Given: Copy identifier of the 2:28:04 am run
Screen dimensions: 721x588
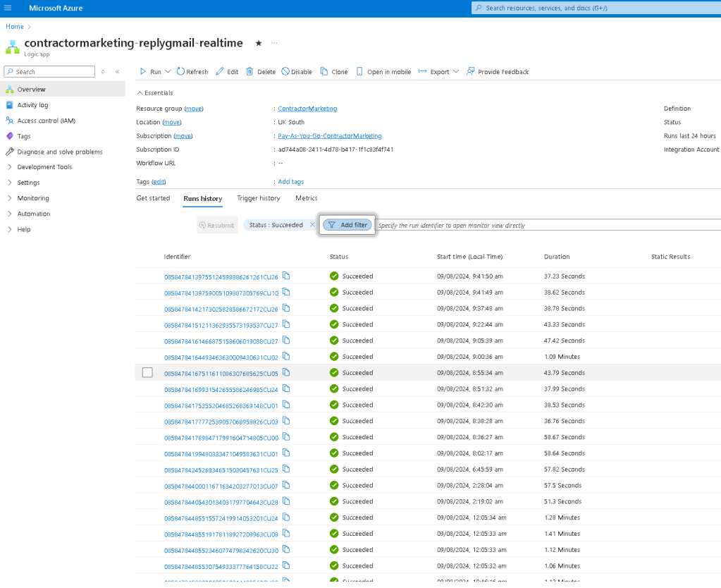Looking at the screenshot, I should click(x=286, y=485).
